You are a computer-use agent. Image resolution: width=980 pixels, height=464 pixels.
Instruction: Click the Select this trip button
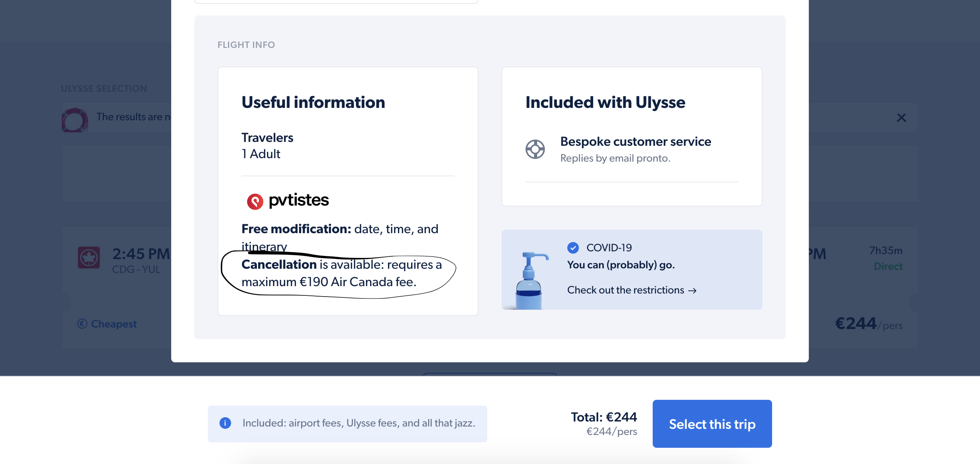coord(712,424)
